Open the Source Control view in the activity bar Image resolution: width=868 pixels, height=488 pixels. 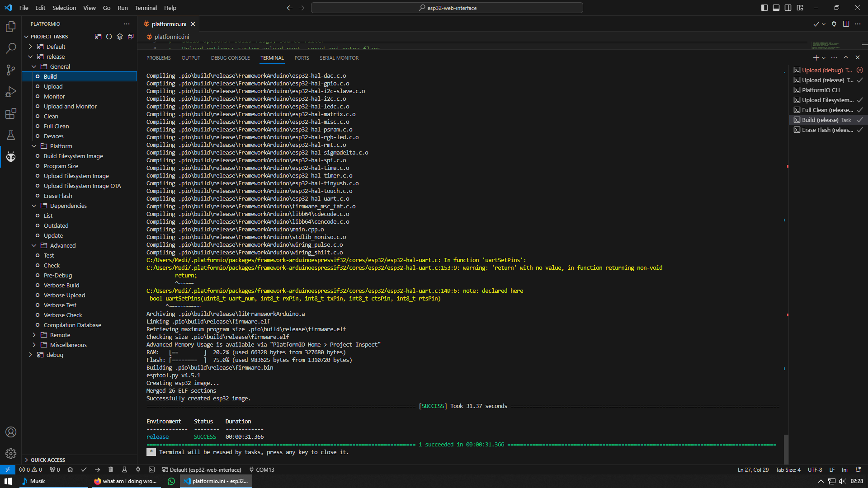[x=11, y=70]
